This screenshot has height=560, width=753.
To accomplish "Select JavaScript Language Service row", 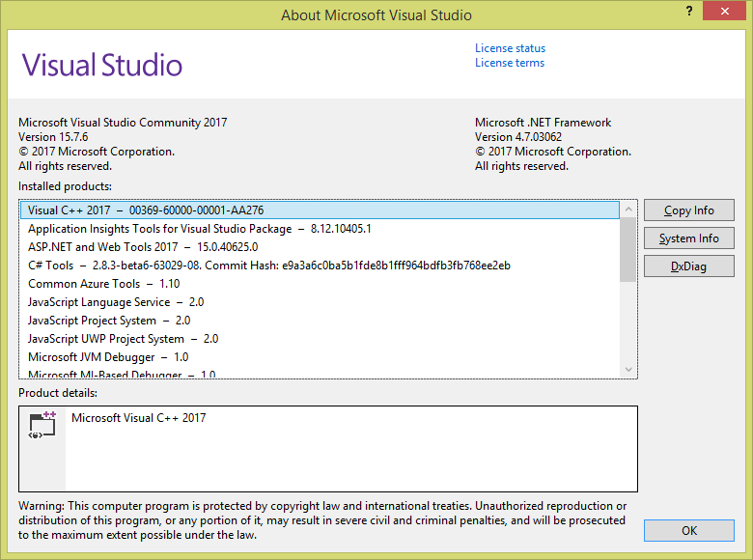I will [320, 301].
